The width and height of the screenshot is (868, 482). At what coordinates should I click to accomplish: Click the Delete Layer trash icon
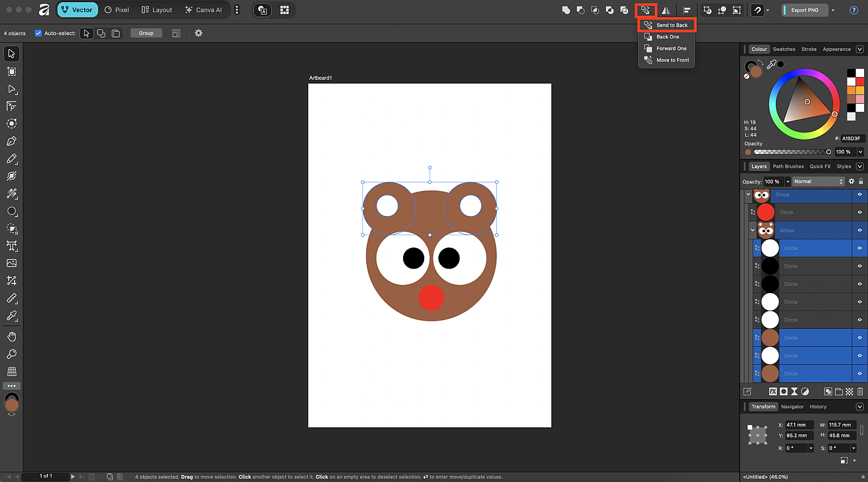(860, 391)
